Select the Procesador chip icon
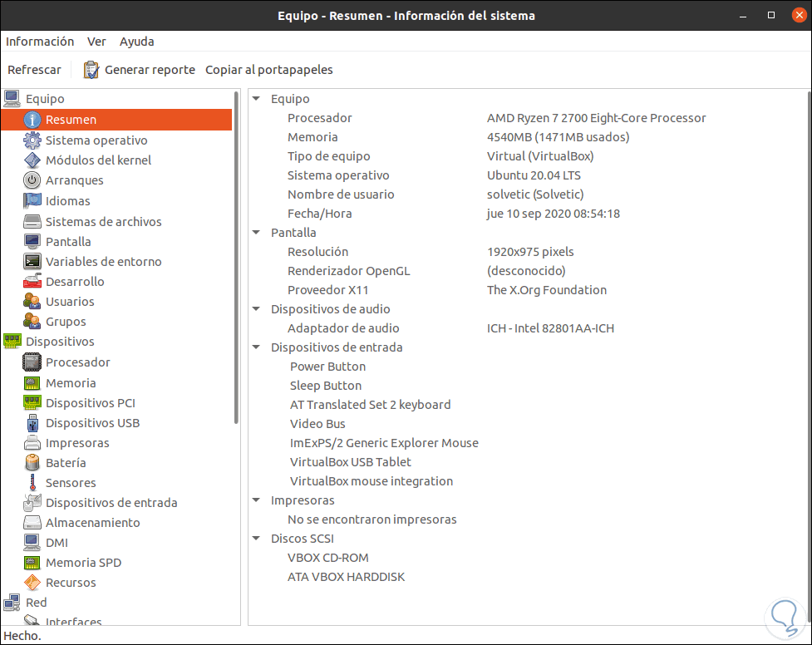Screen dimensions: 812x645 pos(32,362)
